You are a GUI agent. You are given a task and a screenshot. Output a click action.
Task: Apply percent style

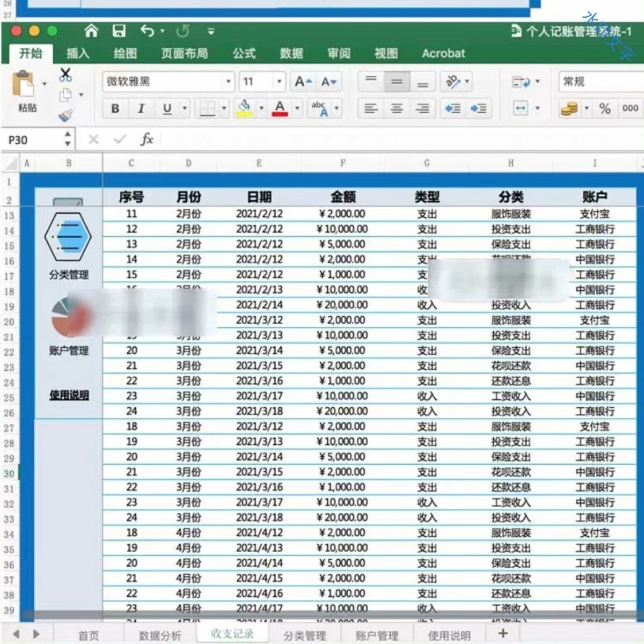point(605,109)
